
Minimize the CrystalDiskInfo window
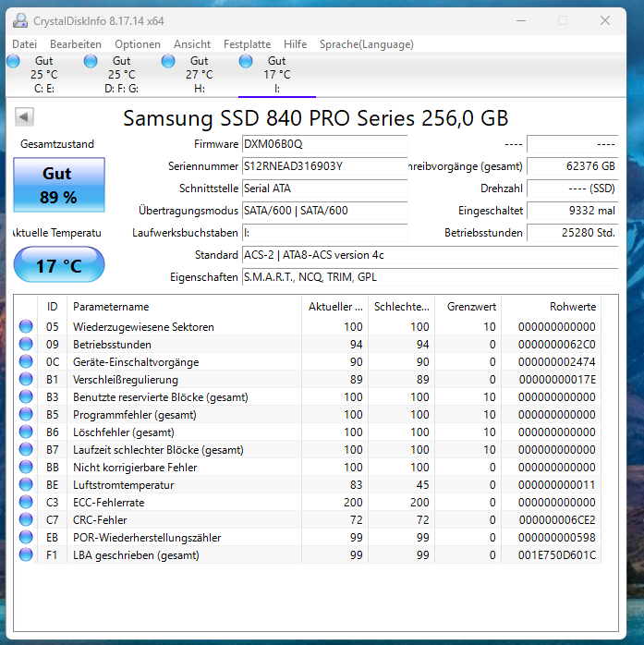pyautogui.click(x=521, y=20)
